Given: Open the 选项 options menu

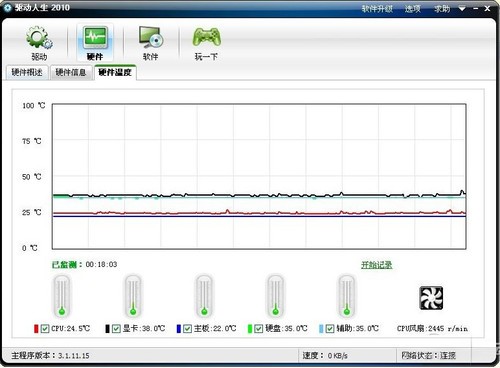Looking at the screenshot, I should [x=413, y=9].
